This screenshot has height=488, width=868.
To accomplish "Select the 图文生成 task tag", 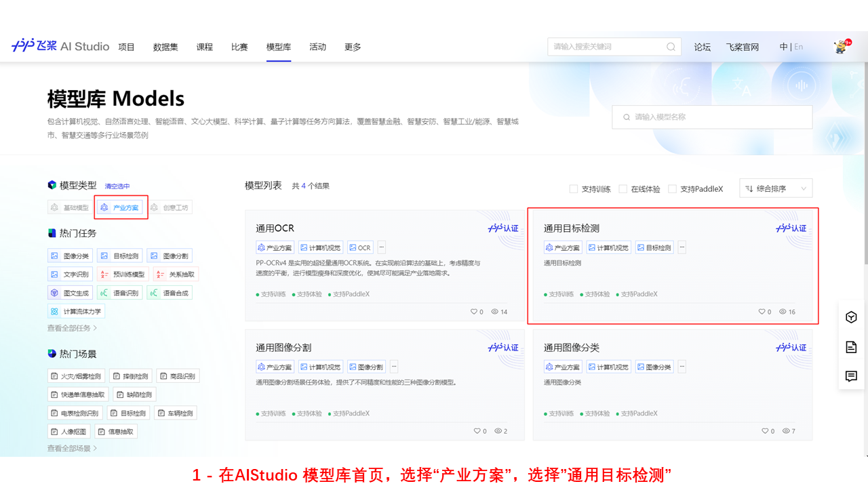I will pos(70,293).
